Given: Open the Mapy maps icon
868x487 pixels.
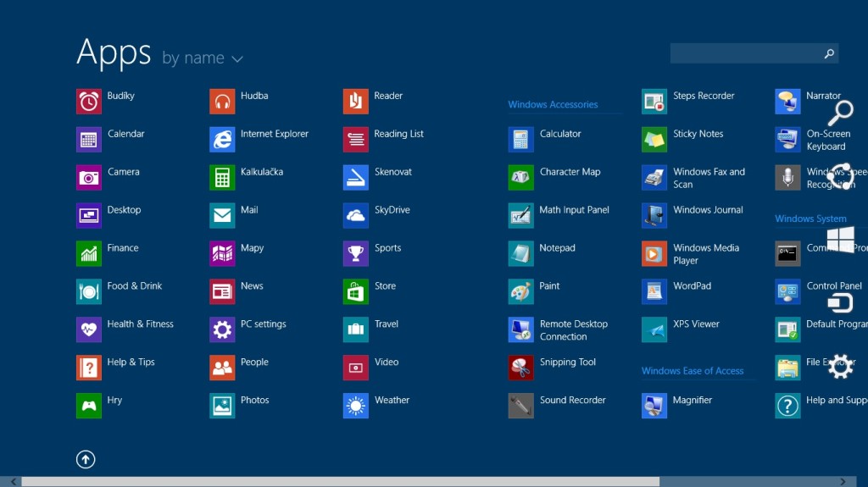Looking at the screenshot, I should 222,253.
